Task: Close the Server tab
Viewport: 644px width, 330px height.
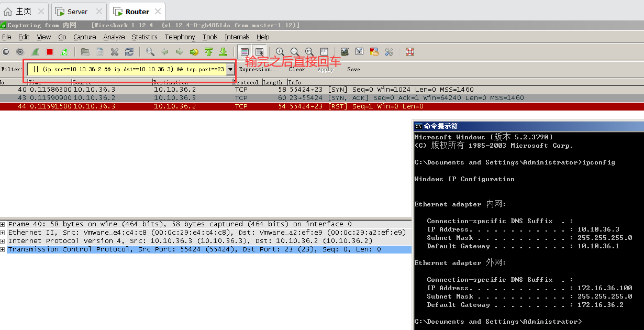Action: point(99,11)
